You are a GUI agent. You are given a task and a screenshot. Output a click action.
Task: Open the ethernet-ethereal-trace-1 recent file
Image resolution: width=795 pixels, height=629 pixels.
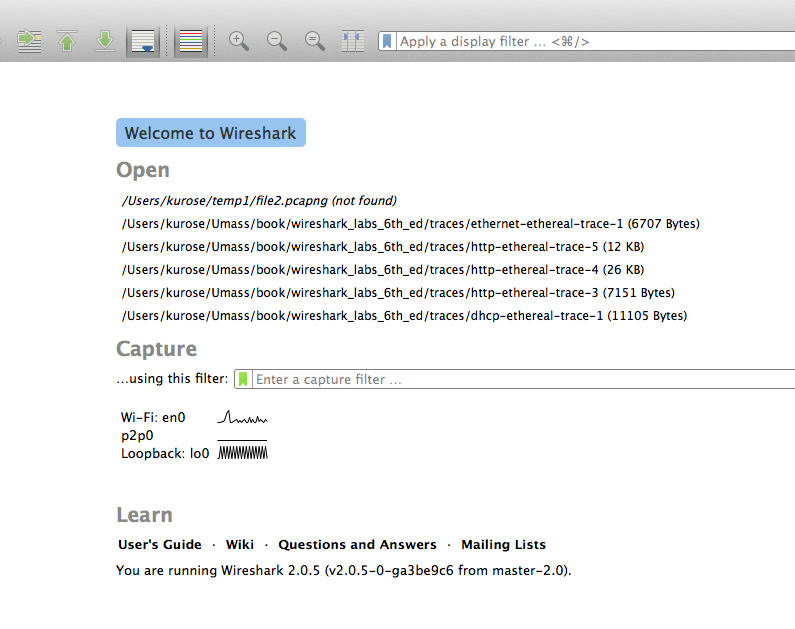point(411,224)
